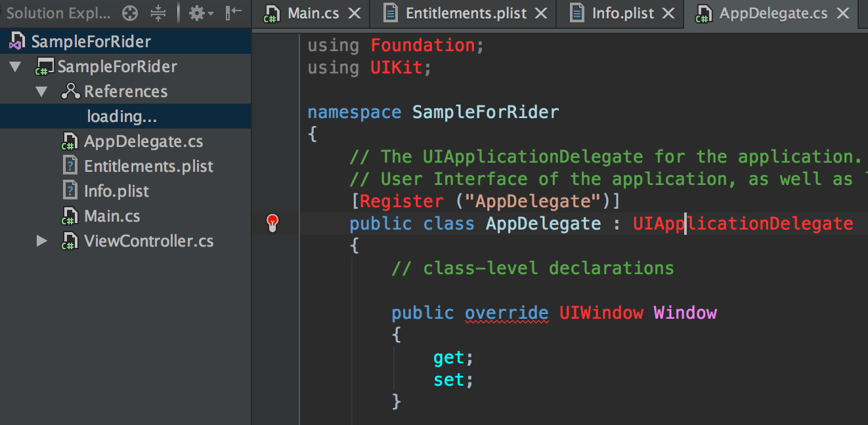This screenshot has height=425, width=868.
Task: Click the Visual Studio solution icon
Action: pos(16,42)
